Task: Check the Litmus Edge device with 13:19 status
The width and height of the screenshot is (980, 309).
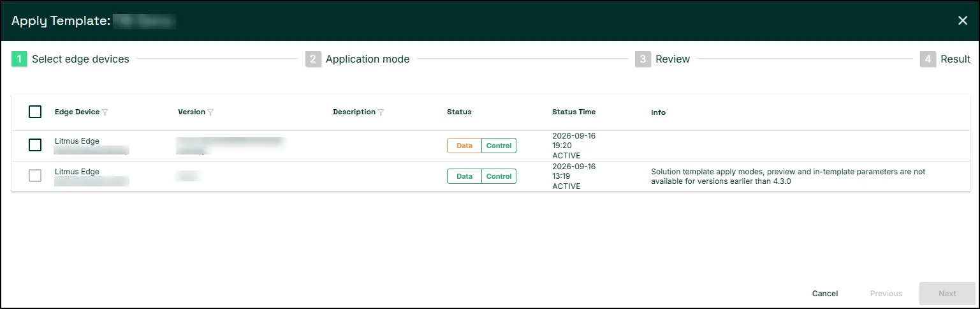Action: (35, 176)
